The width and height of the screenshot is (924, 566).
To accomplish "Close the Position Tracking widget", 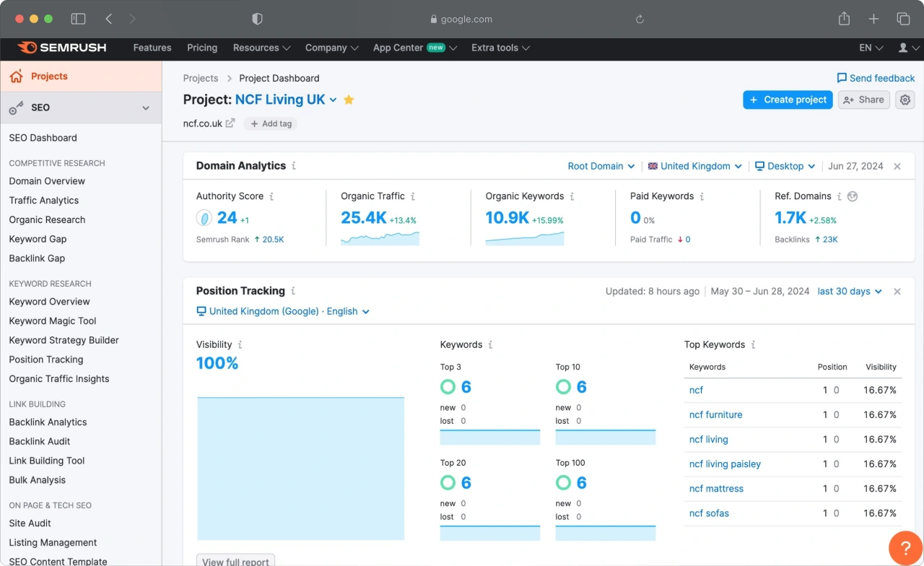I will click(x=897, y=292).
